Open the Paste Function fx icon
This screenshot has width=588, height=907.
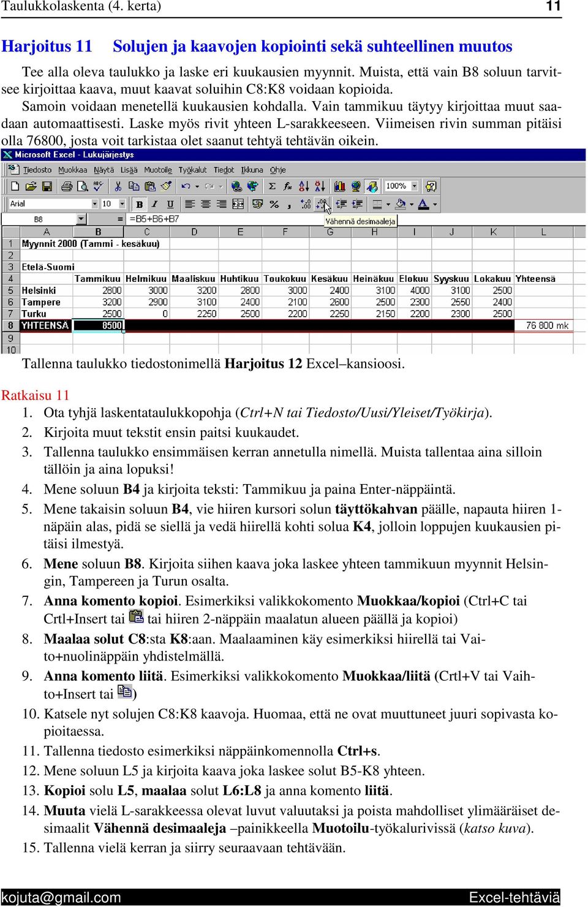coord(288,186)
